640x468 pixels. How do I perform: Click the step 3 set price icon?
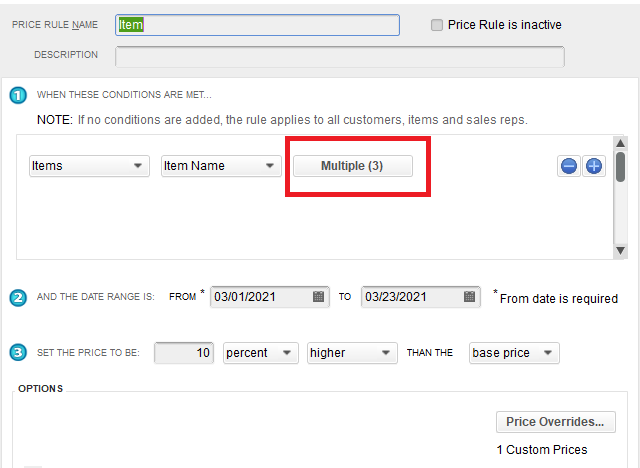coord(18,352)
